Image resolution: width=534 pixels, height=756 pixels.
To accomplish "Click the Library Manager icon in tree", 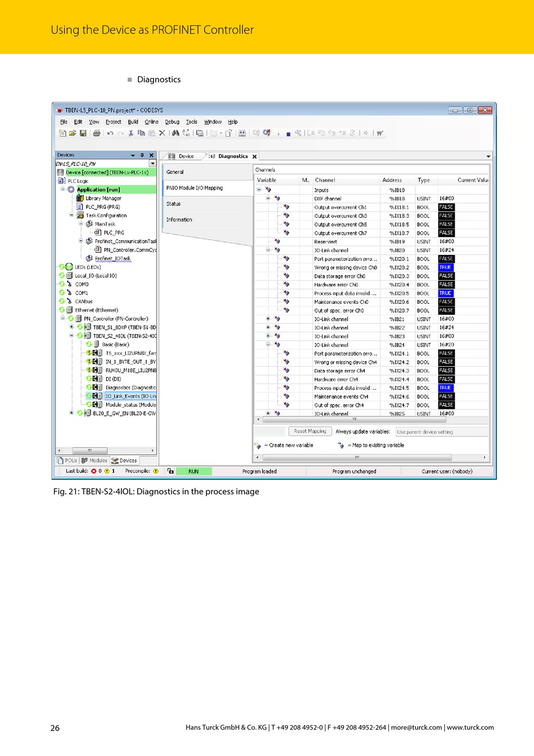I will point(80,198).
